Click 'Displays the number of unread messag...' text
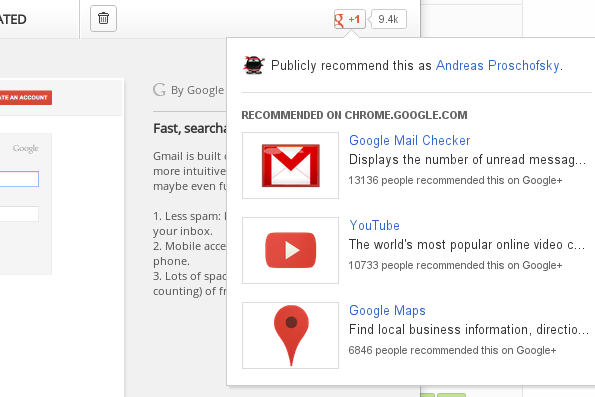Viewport: 595px width, 397px height. pos(467,160)
